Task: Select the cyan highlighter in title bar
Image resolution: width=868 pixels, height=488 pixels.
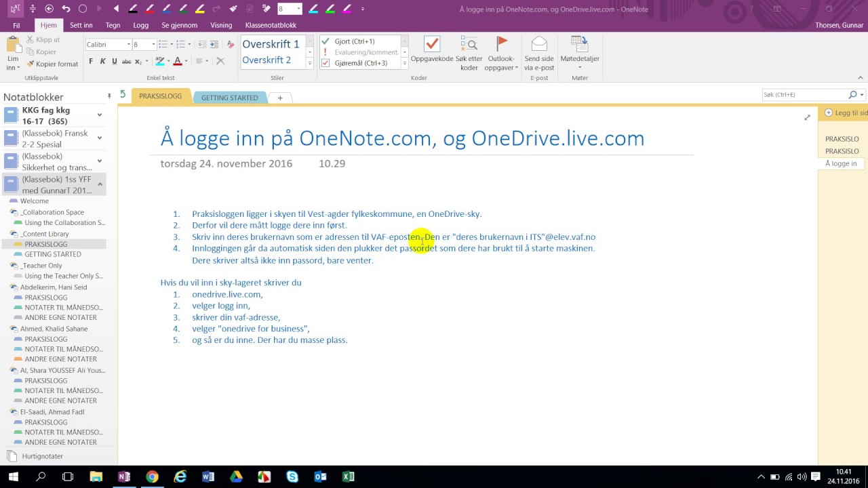Action: click(313, 9)
